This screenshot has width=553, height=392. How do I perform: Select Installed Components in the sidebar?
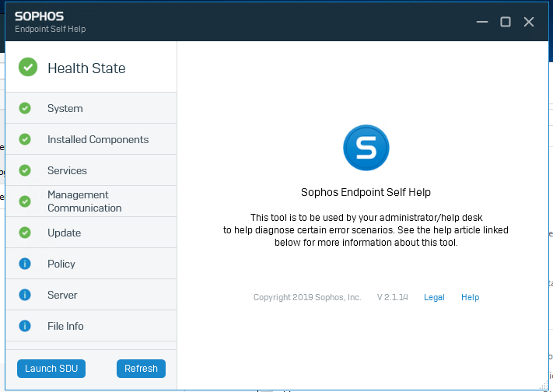(x=91, y=139)
